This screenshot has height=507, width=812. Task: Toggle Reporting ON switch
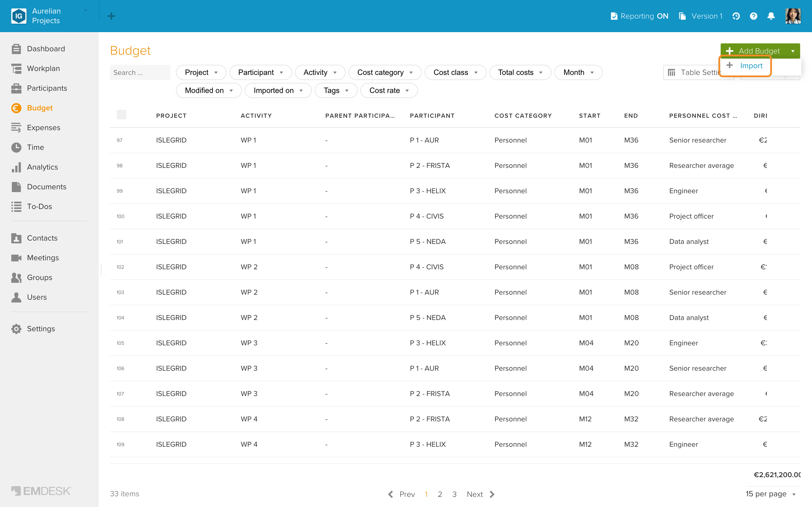point(639,16)
